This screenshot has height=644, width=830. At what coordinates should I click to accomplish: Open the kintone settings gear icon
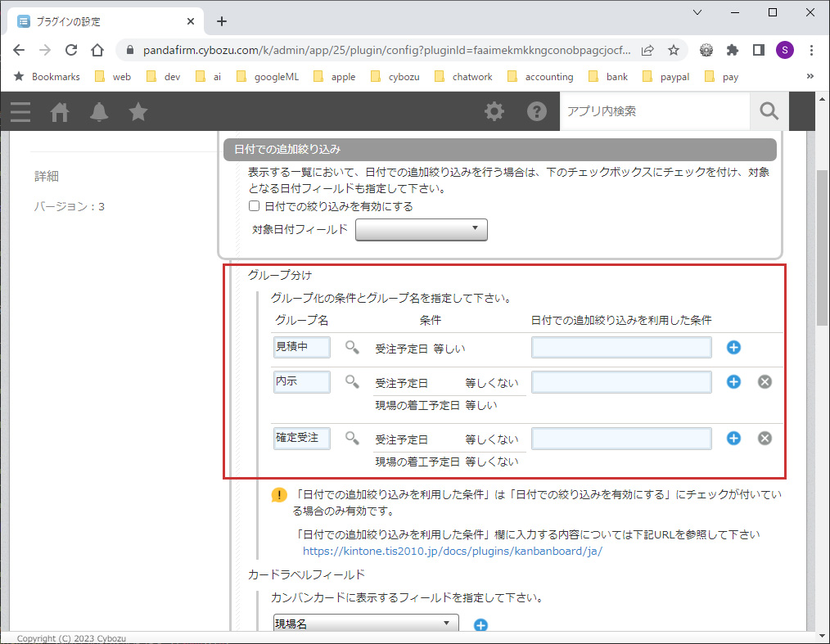[x=494, y=111]
